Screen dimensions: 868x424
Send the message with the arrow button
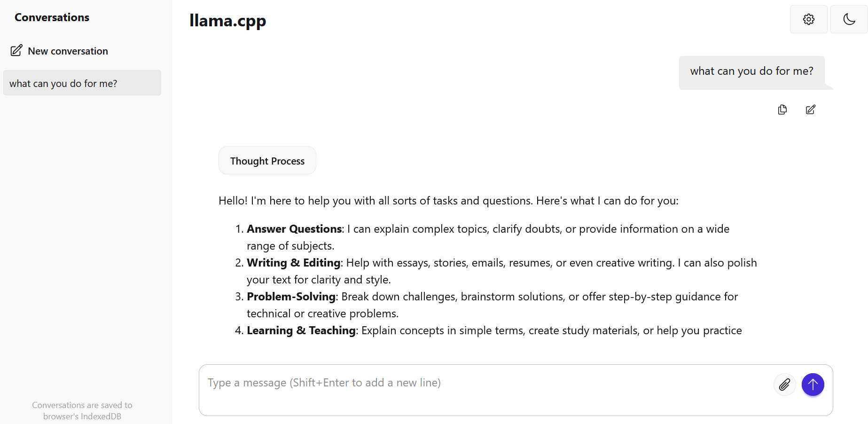(813, 385)
